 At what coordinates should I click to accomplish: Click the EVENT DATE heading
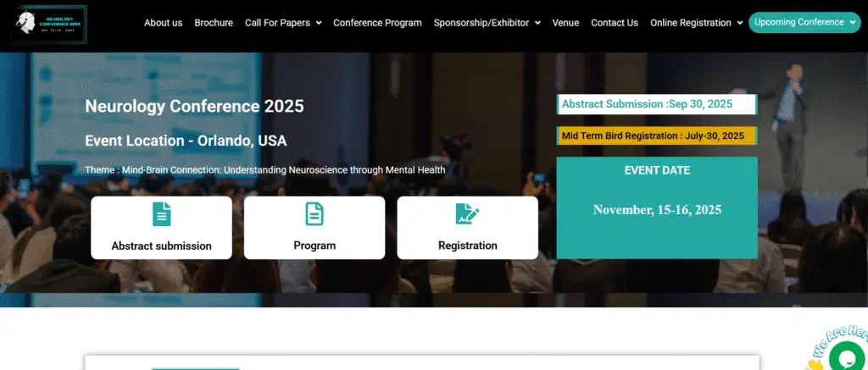point(657,170)
